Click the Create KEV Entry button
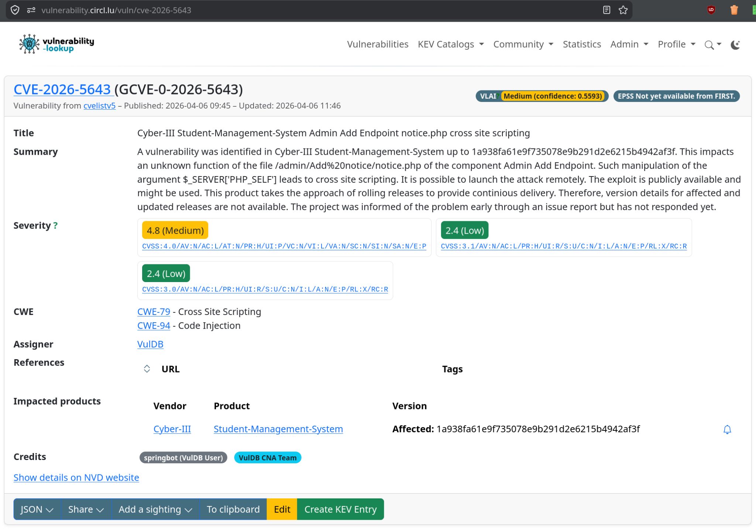This screenshot has width=756, height=532. [x=340, y=509]
